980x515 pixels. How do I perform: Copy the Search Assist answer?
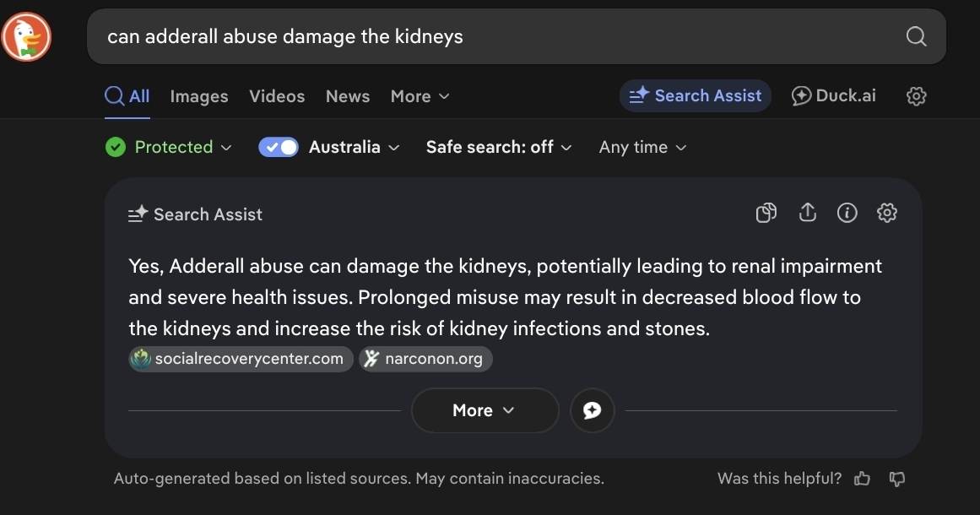tap(766, 213)
